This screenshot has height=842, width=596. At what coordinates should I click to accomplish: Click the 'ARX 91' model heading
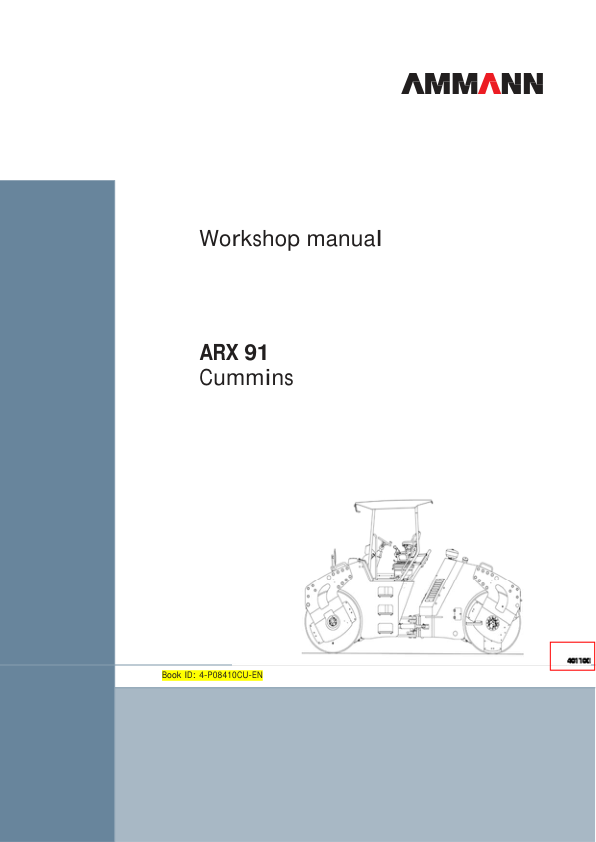click(x=233, y=353)
